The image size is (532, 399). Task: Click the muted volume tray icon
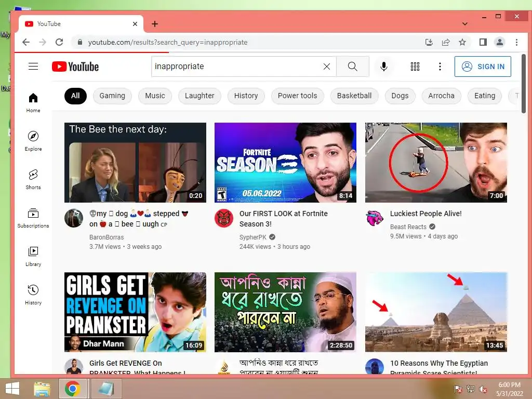point(483,389)
